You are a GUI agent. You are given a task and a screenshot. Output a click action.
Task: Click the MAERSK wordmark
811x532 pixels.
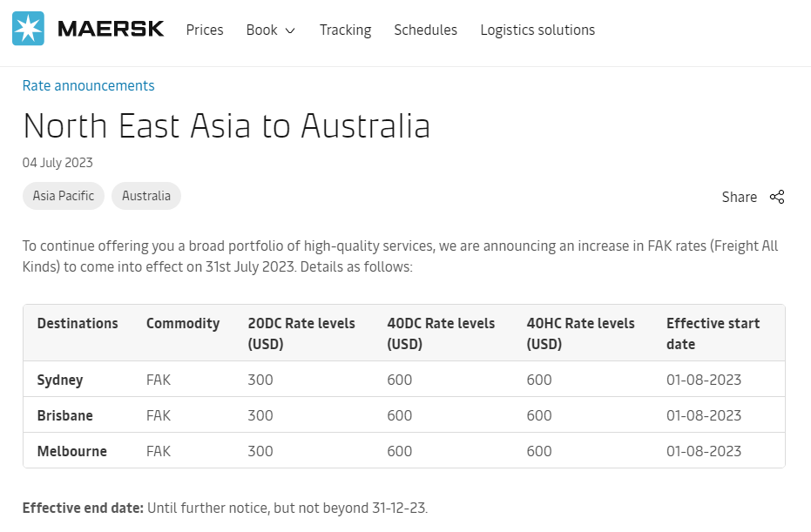[111, 29]
